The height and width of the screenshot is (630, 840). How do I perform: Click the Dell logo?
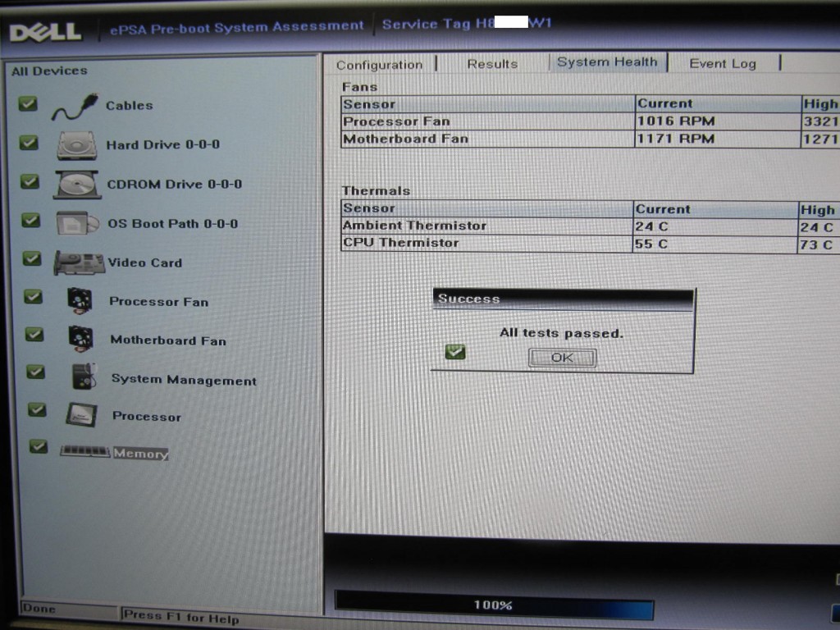46,33
